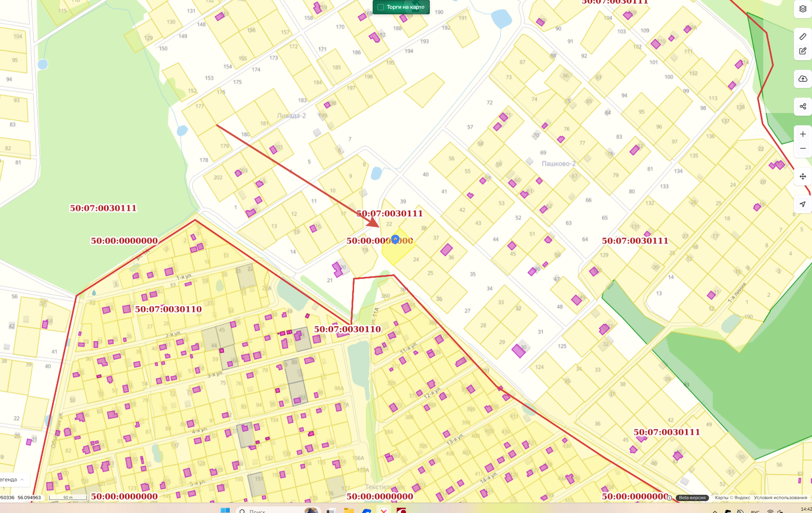This screenshot has width=812, height=513.
Task: Expand the legend panel chevron
Action: (22, 480)
